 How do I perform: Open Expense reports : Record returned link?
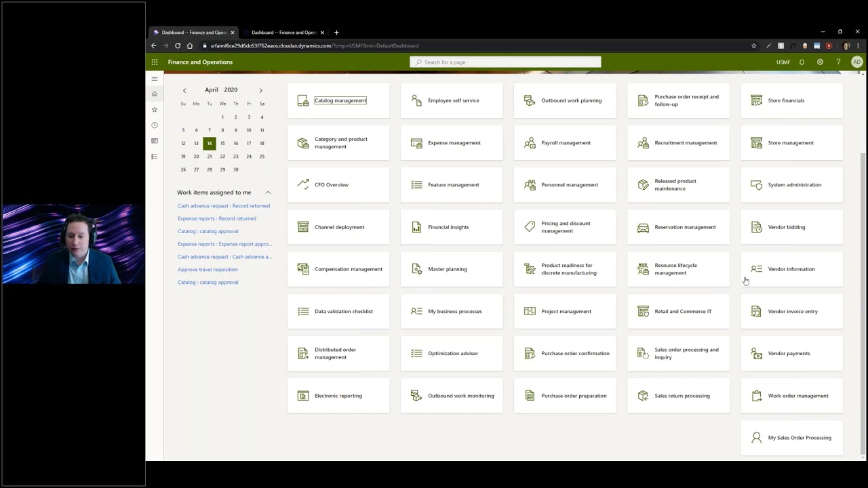[217, 218]
